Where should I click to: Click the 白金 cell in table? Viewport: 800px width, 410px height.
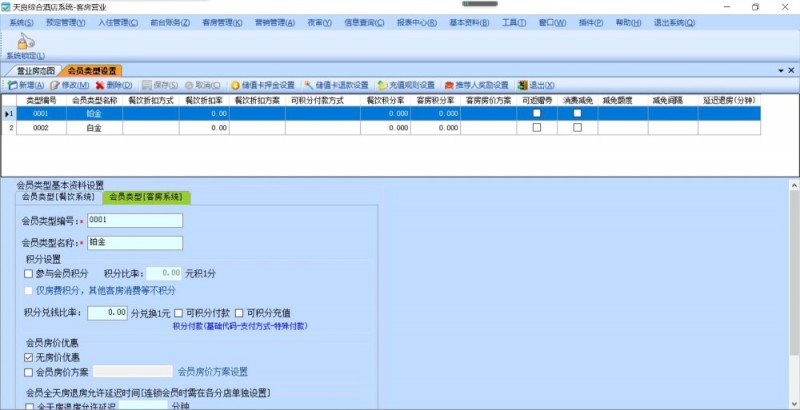pyautogui.click(x=94, y=127)
